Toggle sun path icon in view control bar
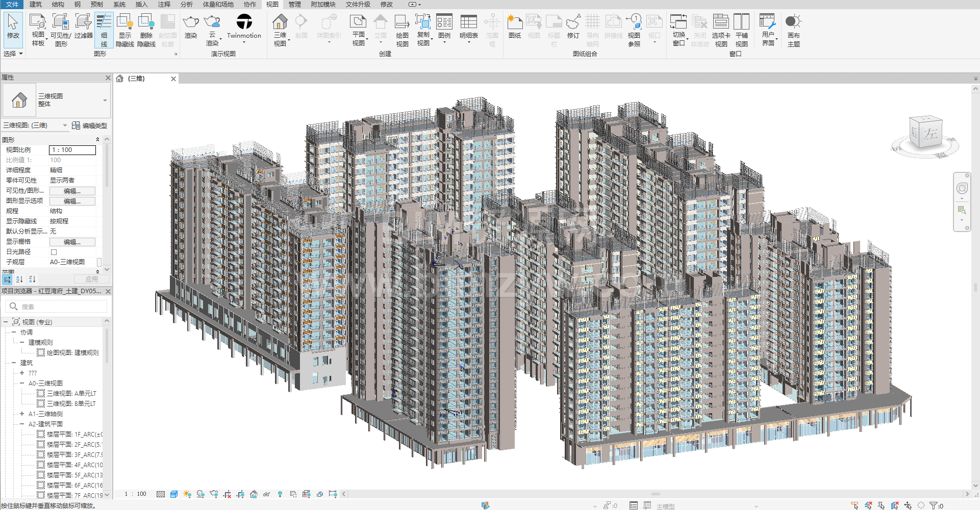 (187, 494)
